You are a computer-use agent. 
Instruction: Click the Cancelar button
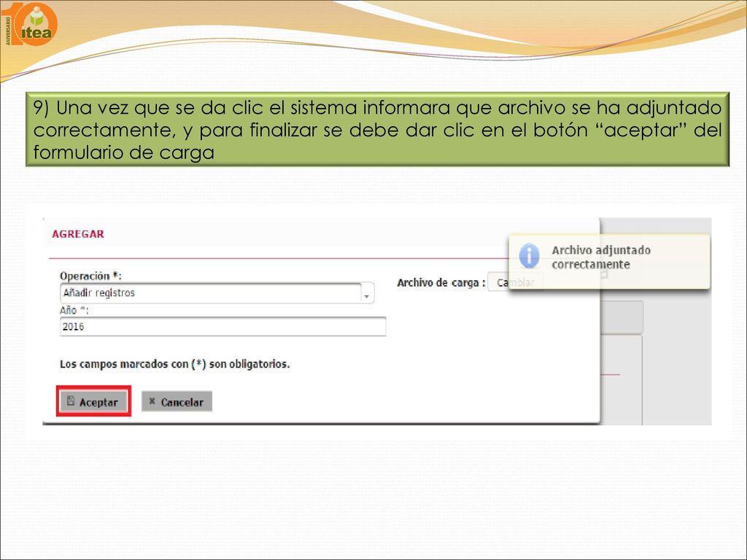(x=177, y=402)
